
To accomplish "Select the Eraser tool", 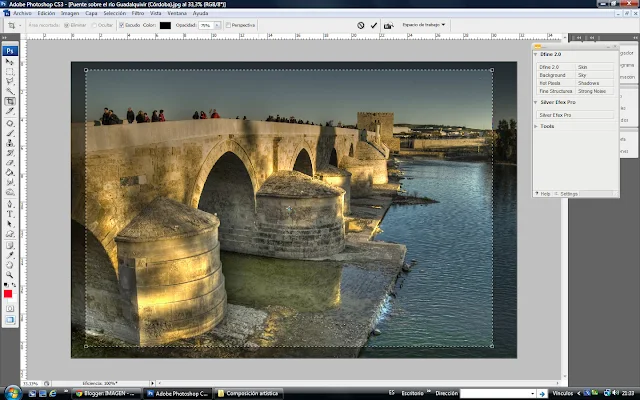I will tap(10, 162).
